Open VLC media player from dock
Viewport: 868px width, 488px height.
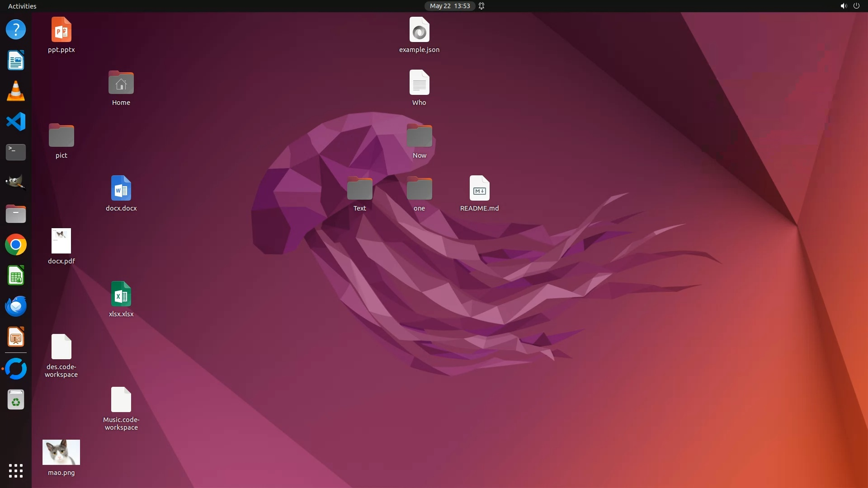(16, 91)
